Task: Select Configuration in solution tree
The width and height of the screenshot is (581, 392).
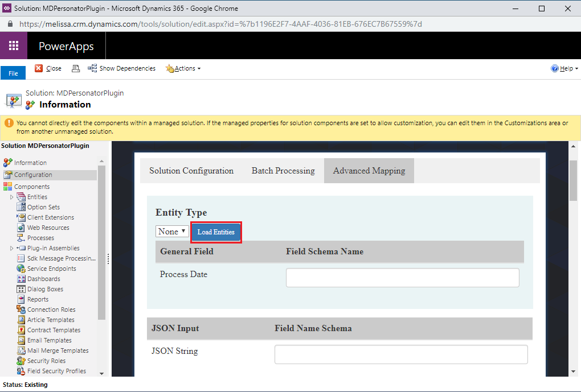Action: (33, 175)
